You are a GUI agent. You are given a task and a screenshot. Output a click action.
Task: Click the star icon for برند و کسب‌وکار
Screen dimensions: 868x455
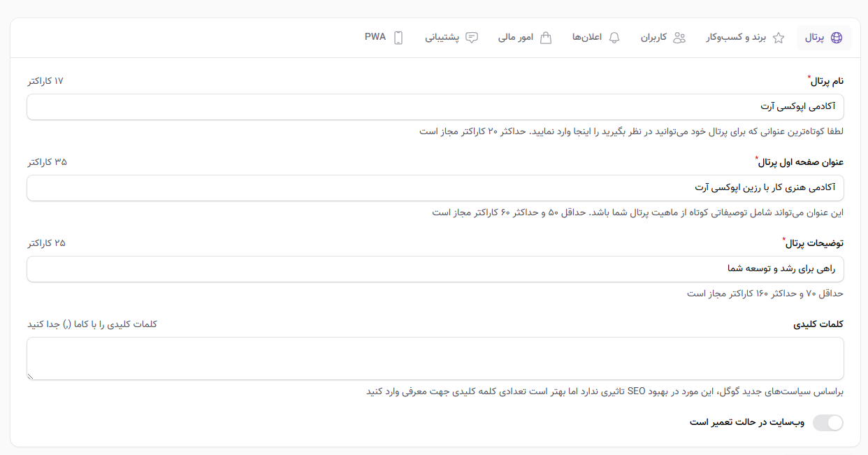[779, 38]
